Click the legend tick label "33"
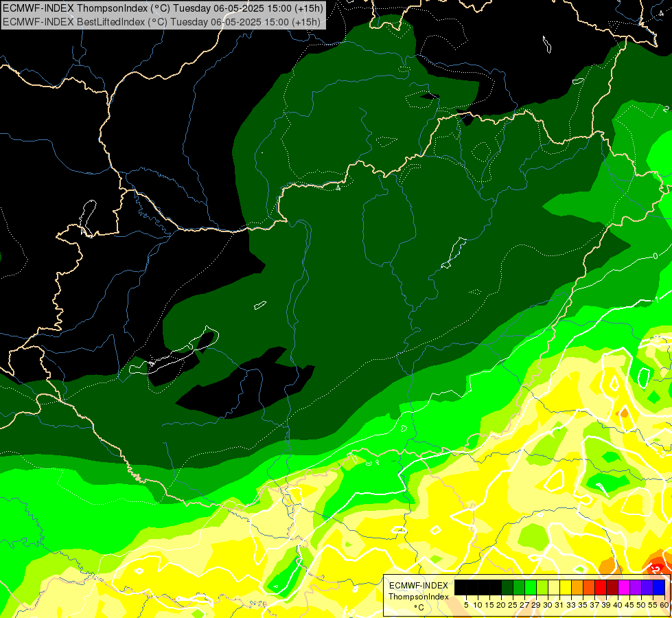 click(x=571, y=605)
